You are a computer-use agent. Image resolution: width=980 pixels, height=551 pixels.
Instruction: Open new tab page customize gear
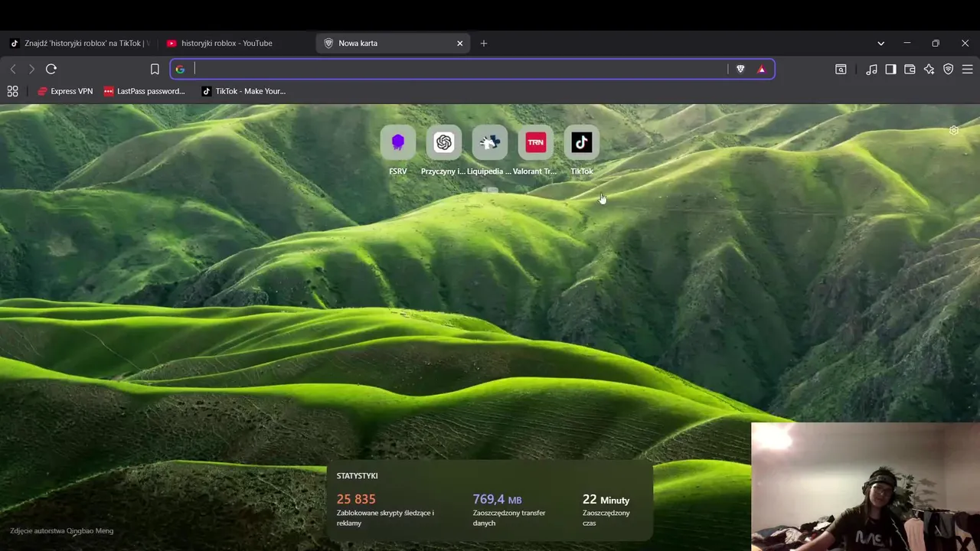pyautogui.click(x=954, y=130)
